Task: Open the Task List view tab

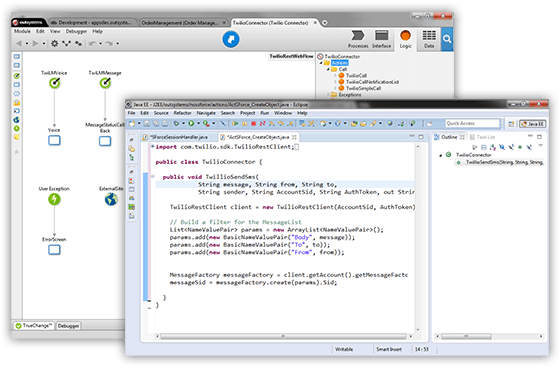Action: point(482,137)
